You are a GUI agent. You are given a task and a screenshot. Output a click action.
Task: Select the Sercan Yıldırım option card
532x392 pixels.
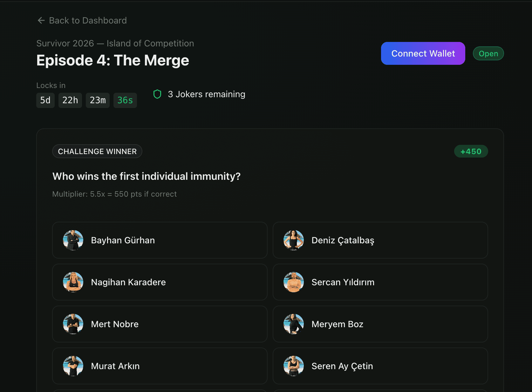380,282
